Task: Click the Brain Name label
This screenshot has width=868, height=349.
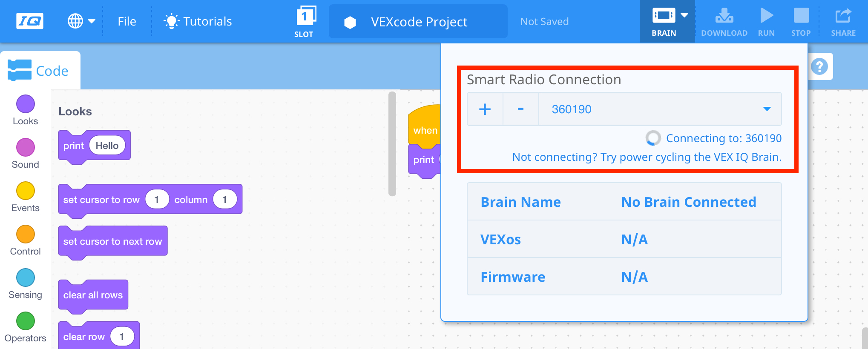Action: (520, 202)
